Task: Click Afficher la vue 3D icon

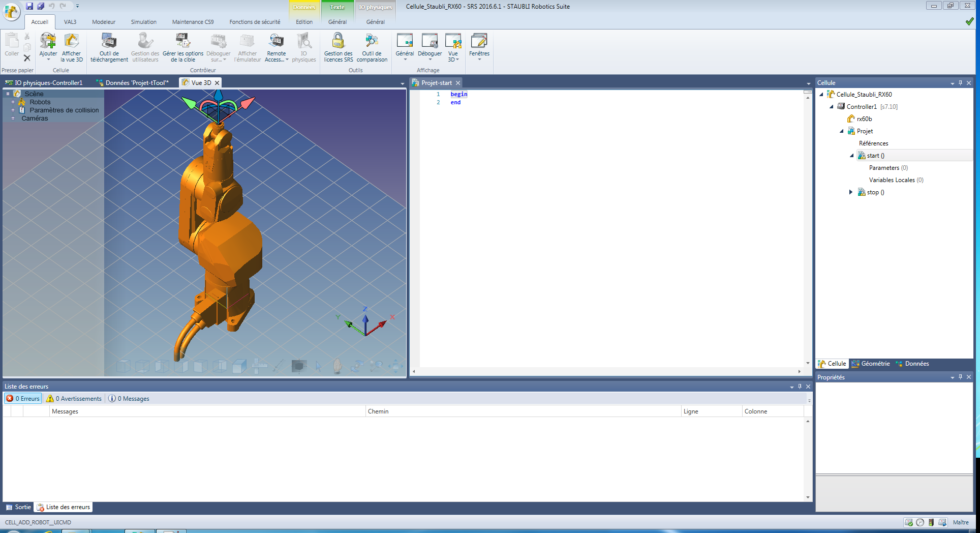Action: point(71,41)
